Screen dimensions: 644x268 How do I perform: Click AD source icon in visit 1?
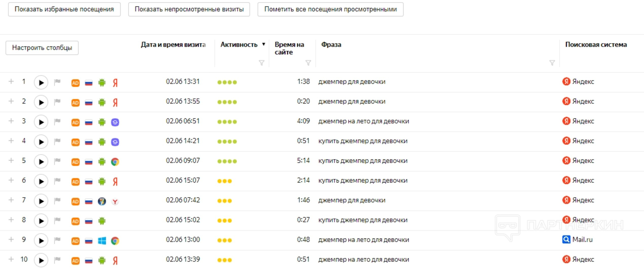click(75, 83)
